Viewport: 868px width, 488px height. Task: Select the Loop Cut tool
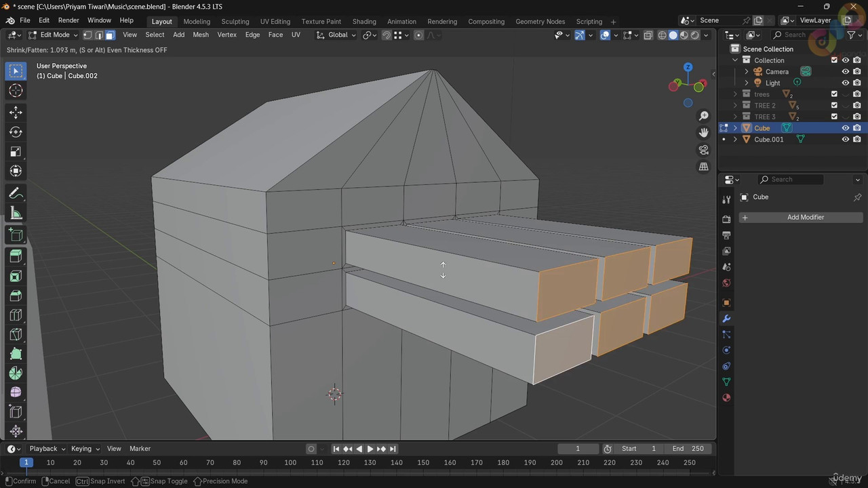16,315
